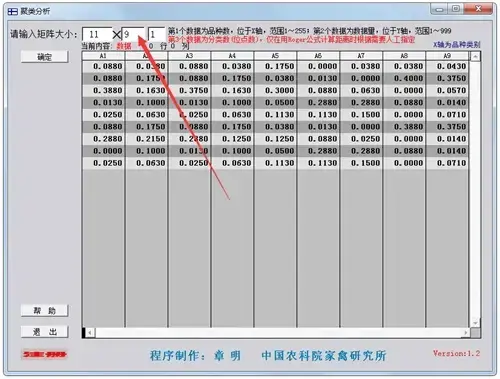Viewport: 500px width, 379px height.
Task: Select cell 0.0000 in first row of A6
Action: (x=318, y=66)
